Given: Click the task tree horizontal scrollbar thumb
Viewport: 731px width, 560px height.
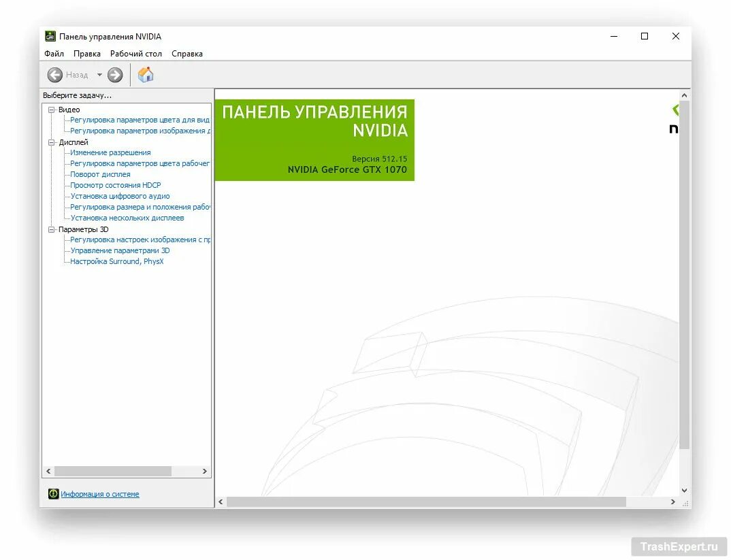Looking at the screenshot, I should click(113, 472).
